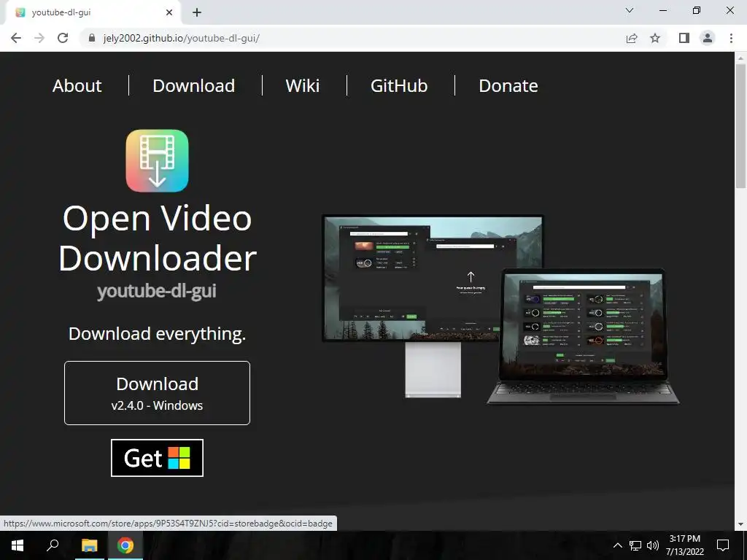Open the tab search chevron
The height and width of the screenshot is (560, 747).
630,10
